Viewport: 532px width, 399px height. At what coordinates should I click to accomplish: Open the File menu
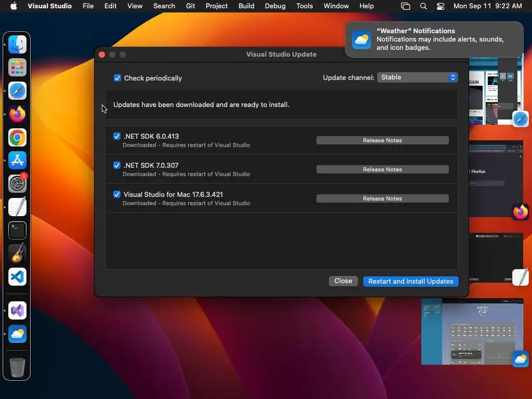[x=88, y=6]
